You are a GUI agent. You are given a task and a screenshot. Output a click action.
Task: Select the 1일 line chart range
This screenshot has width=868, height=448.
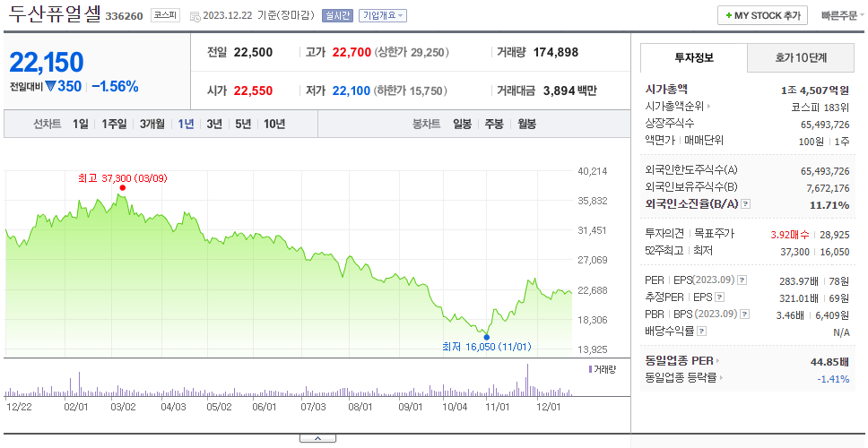tap(81, 125)
